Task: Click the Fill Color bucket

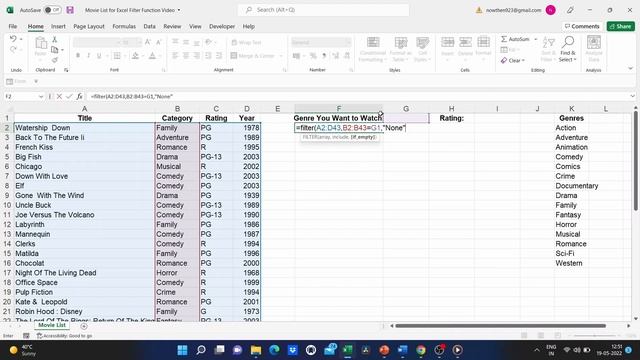Action: [135, 56]
